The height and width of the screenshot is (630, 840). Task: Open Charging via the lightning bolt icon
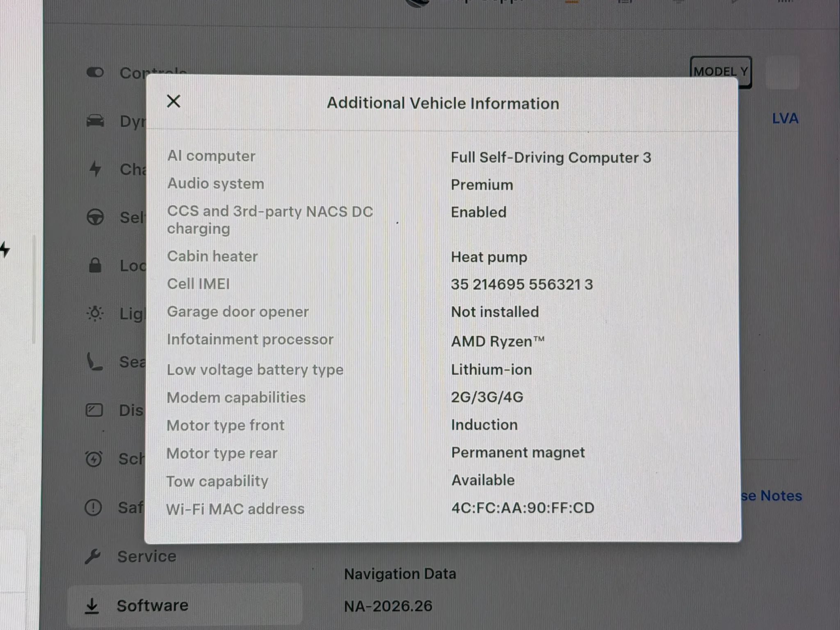point(95,169)
